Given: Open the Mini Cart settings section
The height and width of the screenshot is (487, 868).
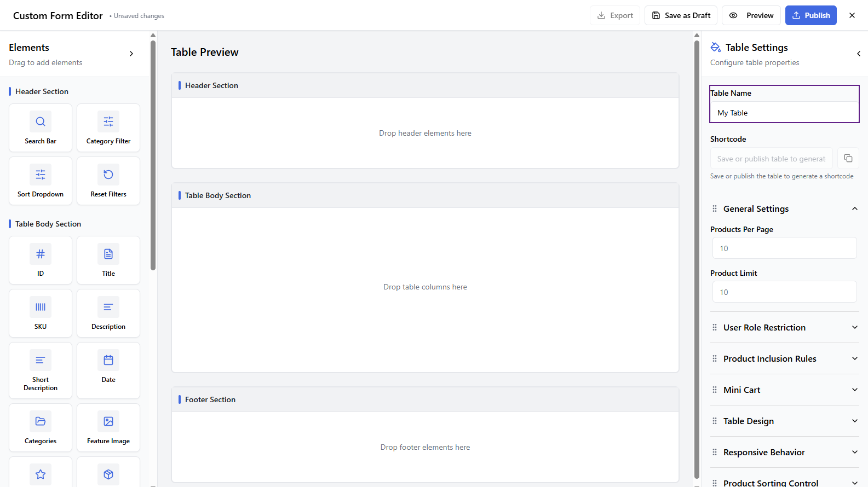Looking at the screenshot, I should (x=784, y=390).
